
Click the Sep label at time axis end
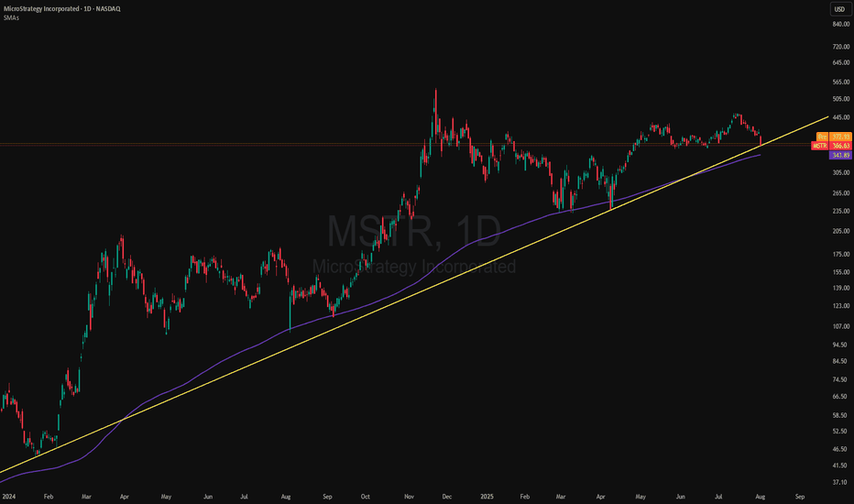800,497
